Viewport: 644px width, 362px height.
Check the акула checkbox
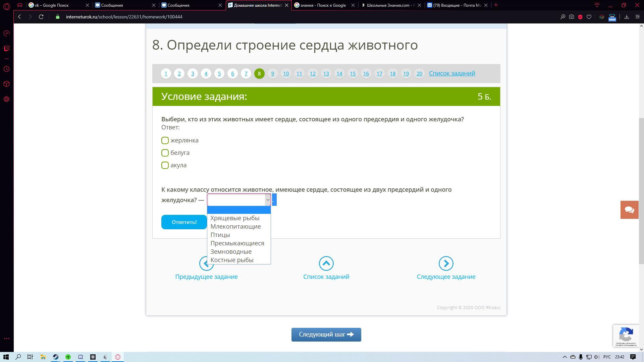(x=165, y=165)
